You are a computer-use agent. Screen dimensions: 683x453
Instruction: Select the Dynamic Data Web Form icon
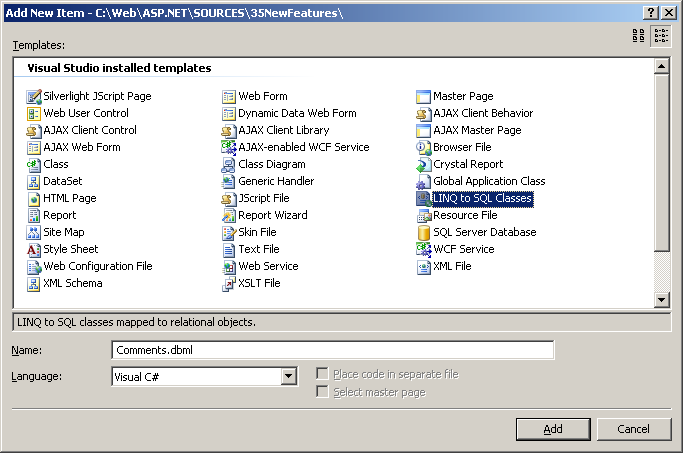[229, 113]
